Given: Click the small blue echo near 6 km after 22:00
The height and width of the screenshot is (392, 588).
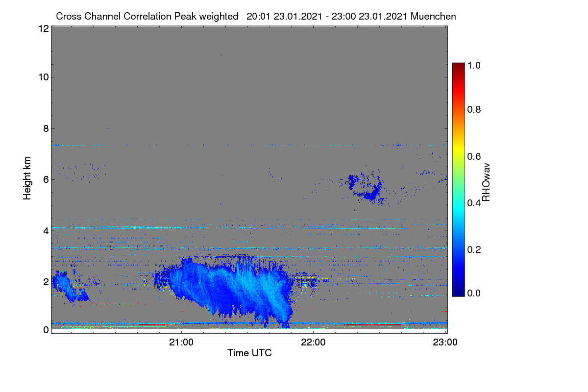Looking at the screenshot, I should (365, 189).
